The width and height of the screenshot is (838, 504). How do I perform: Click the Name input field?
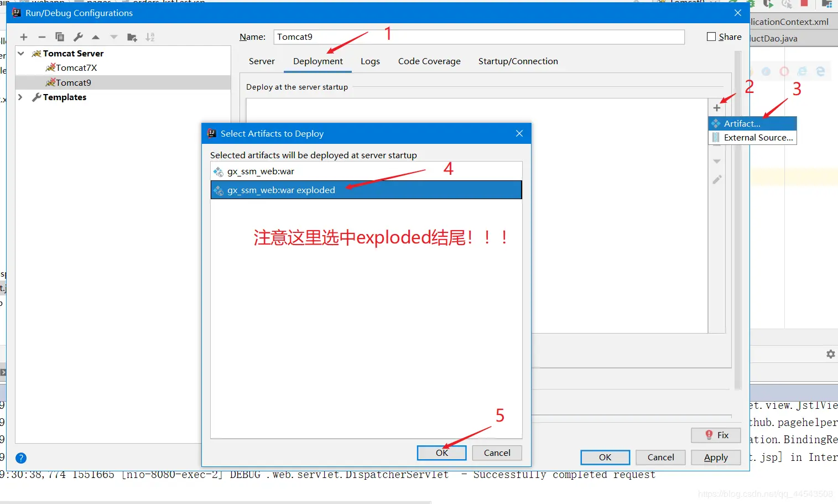coord(479,37)
